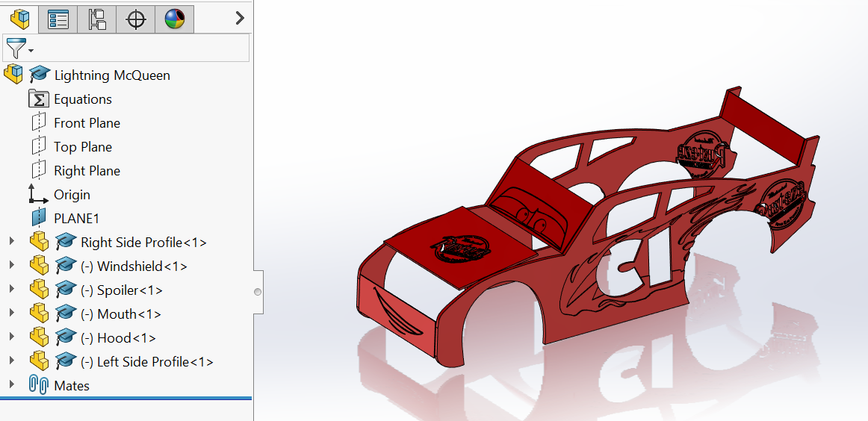Click the panel collapse handle on the splitter
This screenshot has height=421, width=868.
(x=258, y=292)
